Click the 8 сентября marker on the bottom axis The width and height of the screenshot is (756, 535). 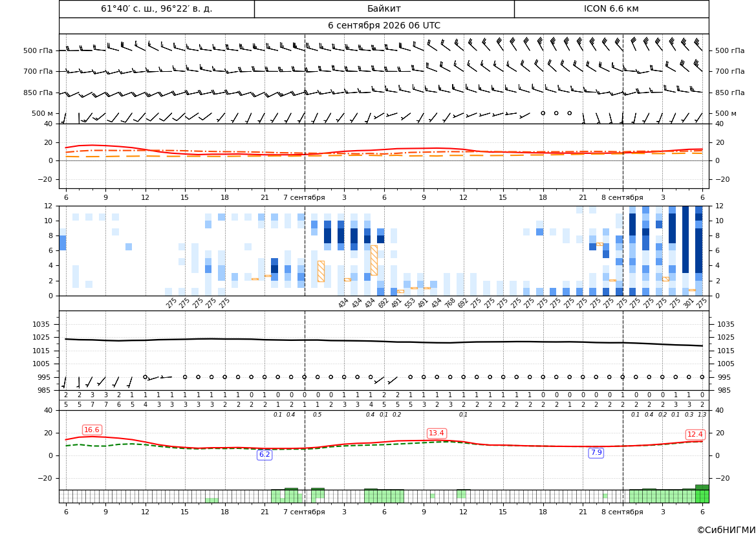tap(622, 512)
